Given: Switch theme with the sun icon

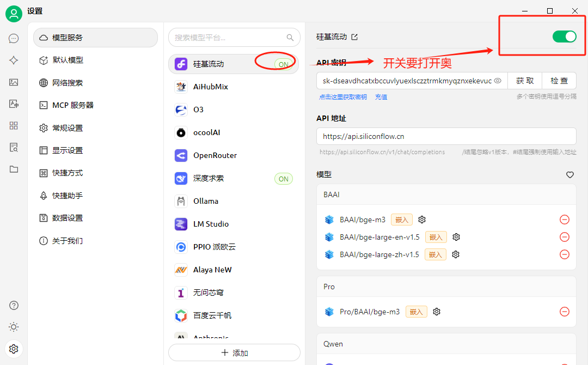Looking at the screenshot, I should pos(14,327).
